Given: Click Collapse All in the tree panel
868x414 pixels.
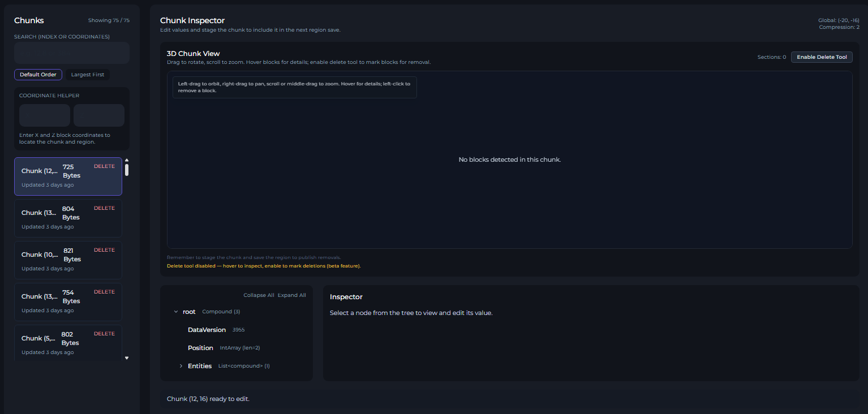Looking at the screenshot, I should (x=259, y=295).
